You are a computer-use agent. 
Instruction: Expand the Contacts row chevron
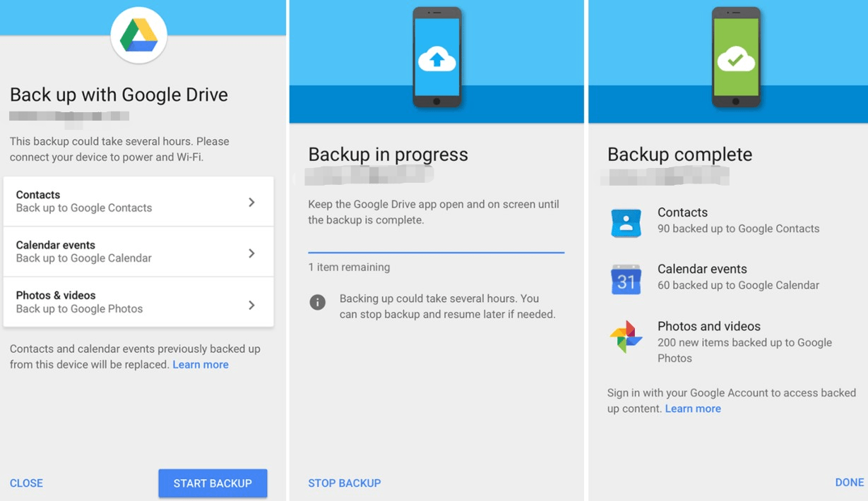tap(251, 203)
